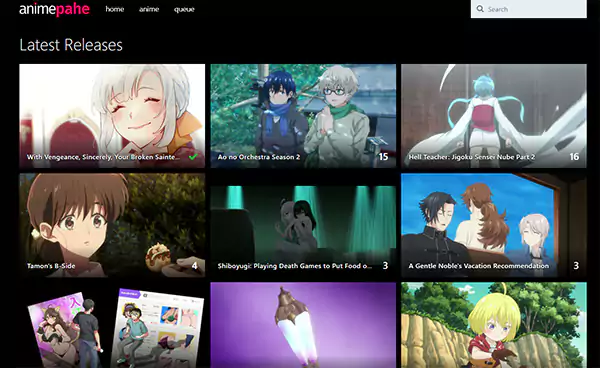
Task: Click episode number 4 on Tamon's B-Side
Action: click(x=194, y=265)
